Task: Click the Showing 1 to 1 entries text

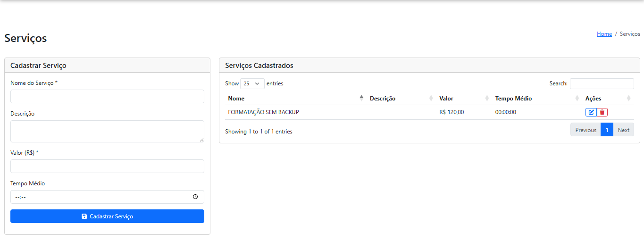Action: [259, 132]
